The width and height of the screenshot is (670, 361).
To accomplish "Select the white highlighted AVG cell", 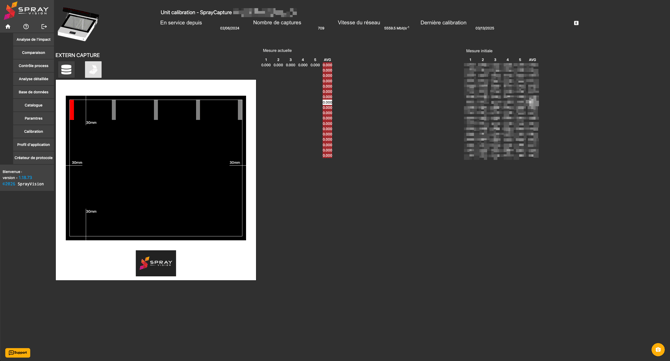I will click(x=327, y=103).
